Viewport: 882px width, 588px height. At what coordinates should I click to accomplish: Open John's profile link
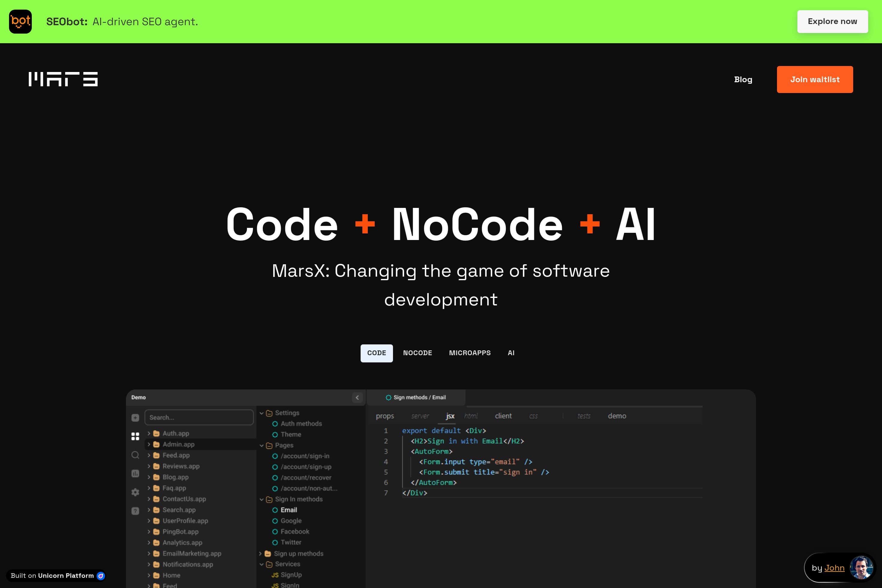pos(834,568)
